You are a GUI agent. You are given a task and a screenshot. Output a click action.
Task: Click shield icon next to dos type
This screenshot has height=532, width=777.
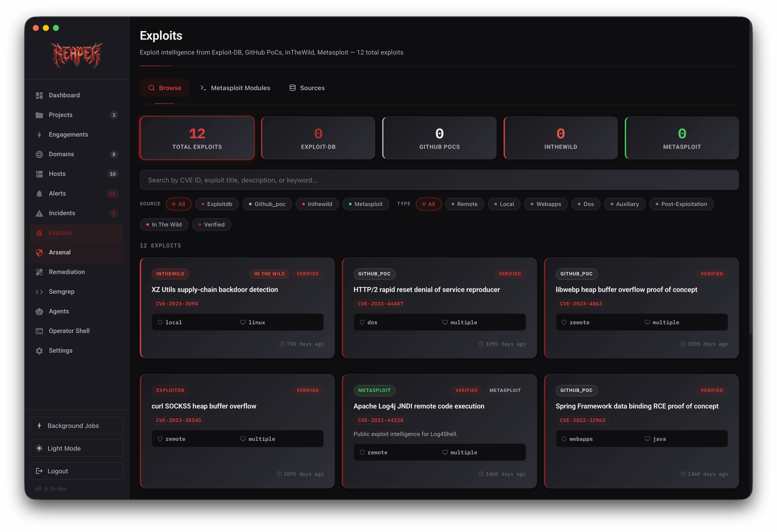(x=362, y=323)
